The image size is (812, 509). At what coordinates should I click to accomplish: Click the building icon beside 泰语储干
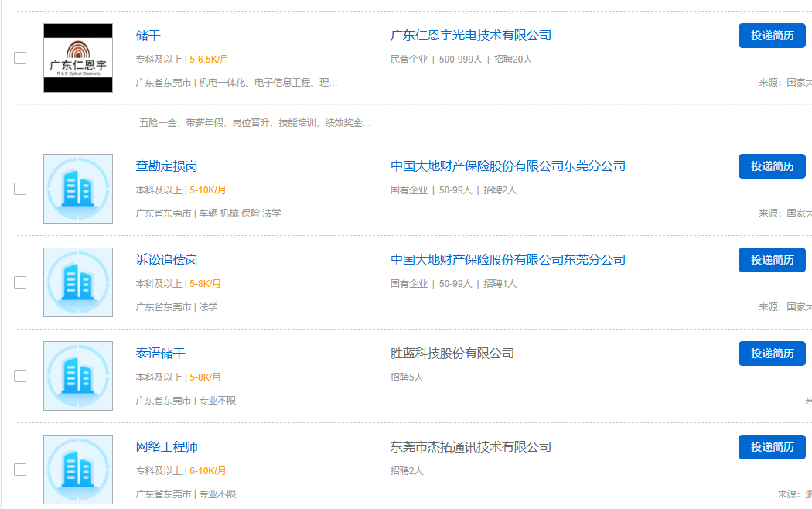click(78, 376)
